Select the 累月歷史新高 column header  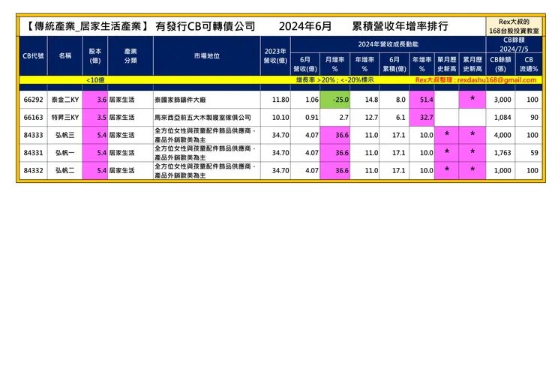[472, 64]
